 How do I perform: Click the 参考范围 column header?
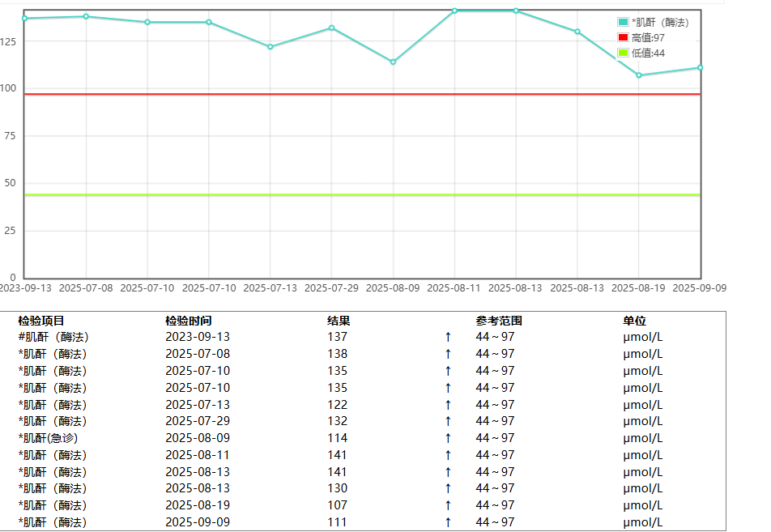point(499,321)
